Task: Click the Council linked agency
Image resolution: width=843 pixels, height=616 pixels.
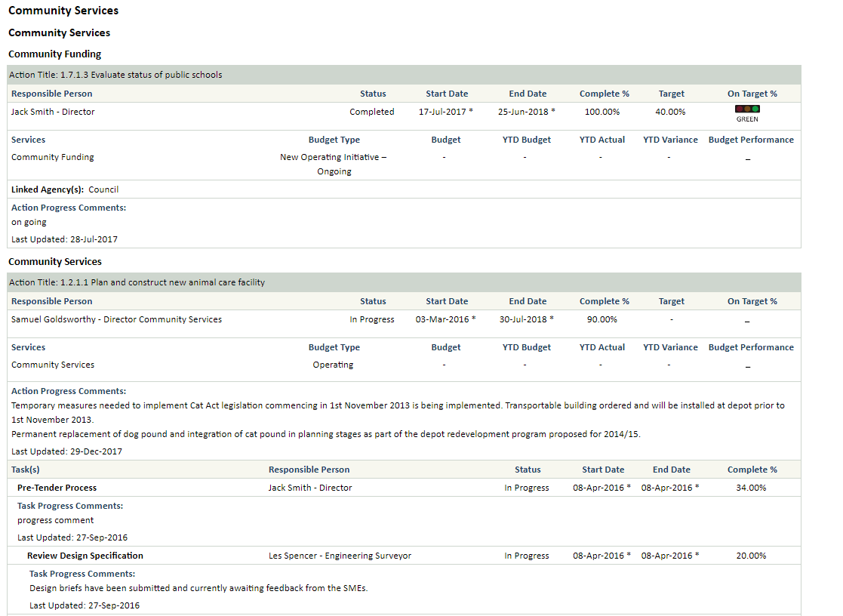Action: pyautogui.click(x=103, y=189)
